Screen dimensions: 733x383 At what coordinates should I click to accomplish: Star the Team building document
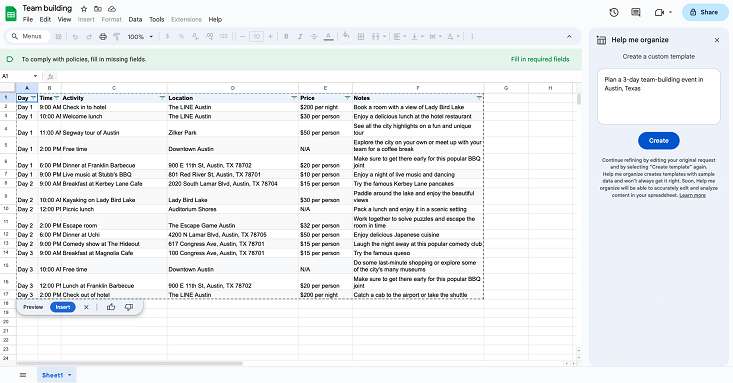[84, 9]
